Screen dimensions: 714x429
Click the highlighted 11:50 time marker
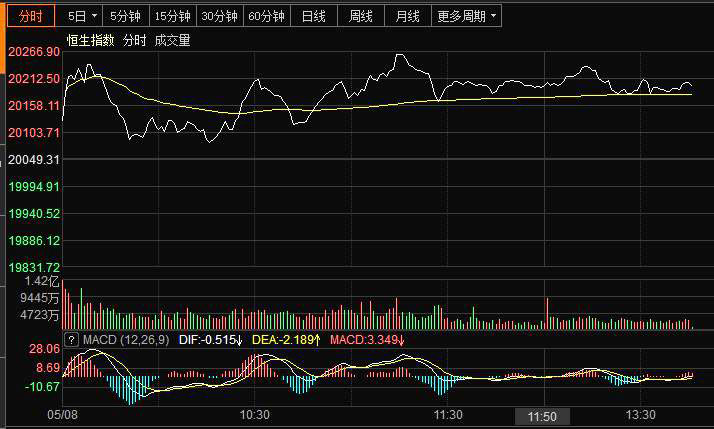pyautogui.click(x=542, y=416)
